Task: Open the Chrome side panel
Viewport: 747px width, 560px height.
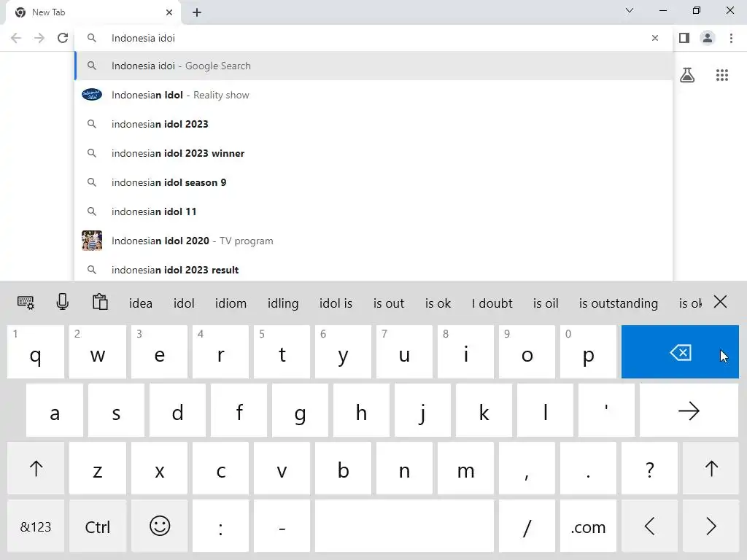Action: (x=684, y=38)
